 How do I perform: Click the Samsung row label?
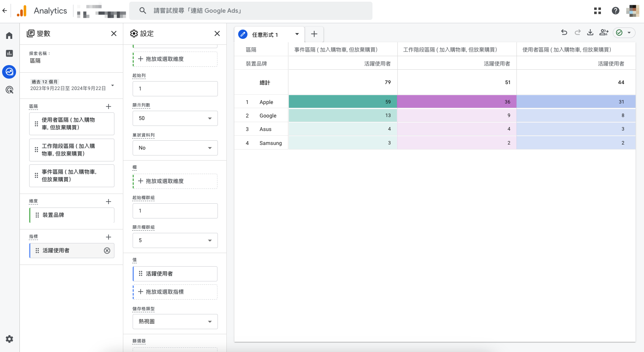pos(271,143)
